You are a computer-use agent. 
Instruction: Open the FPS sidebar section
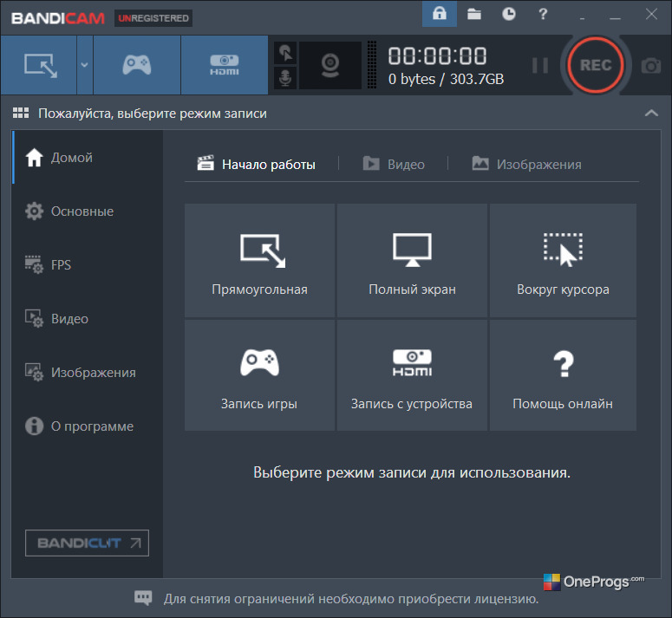pyautogui.click(x=88, y=264)
